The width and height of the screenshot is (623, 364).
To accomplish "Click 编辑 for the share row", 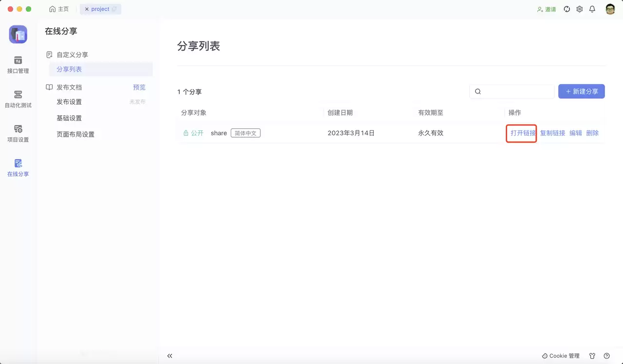I will tap(576, 133).
